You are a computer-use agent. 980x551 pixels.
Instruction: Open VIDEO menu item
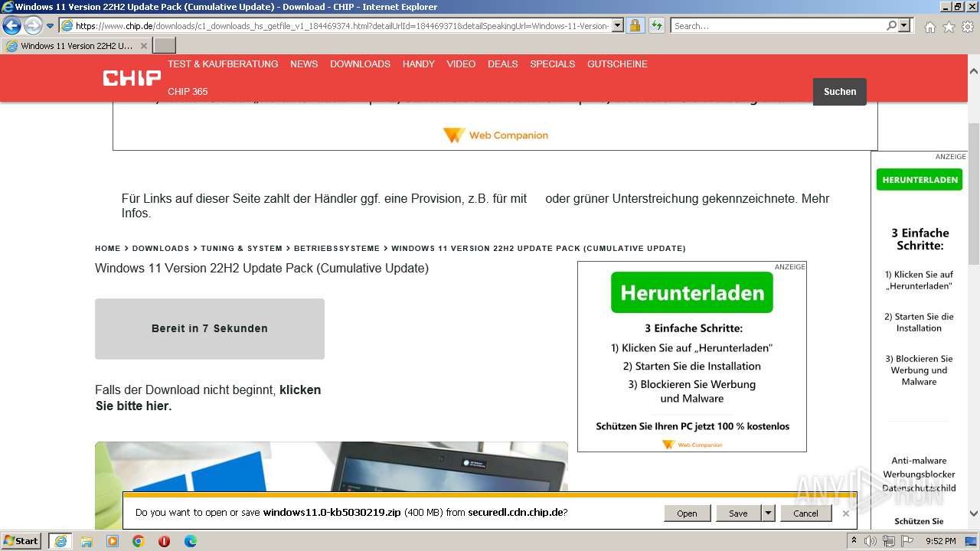point(461,64)
